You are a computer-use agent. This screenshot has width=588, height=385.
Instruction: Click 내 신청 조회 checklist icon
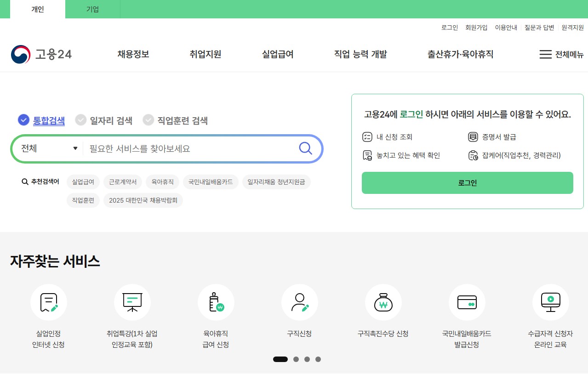click(x=367, y=137)
